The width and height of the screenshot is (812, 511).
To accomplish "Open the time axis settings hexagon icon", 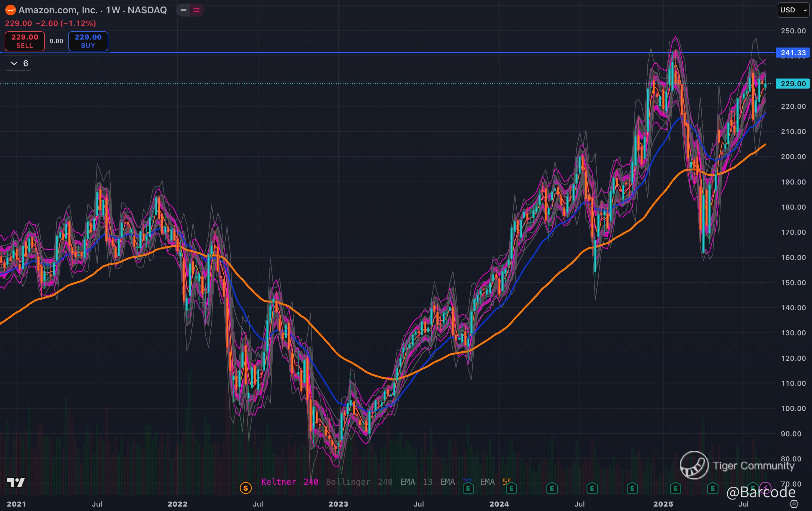I will pos(794,504).
